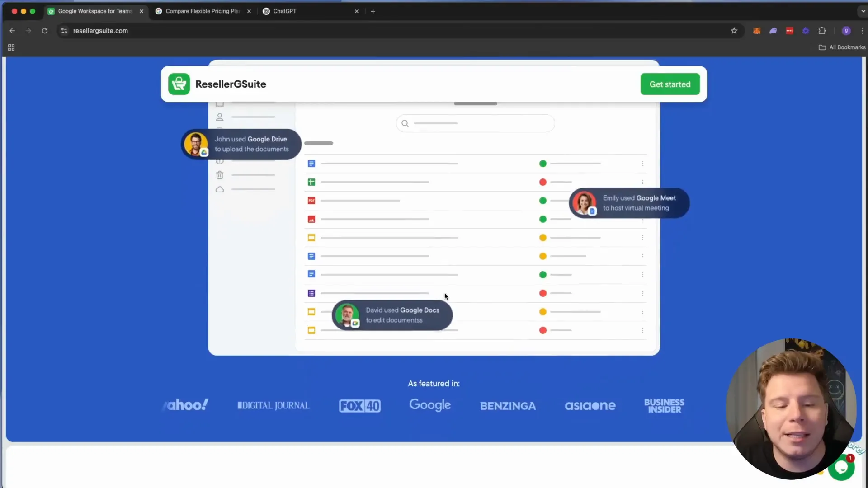This screenshot has width=868, height=488.
Task: Click the purple cloud extension icon
Action: point(773,31)
